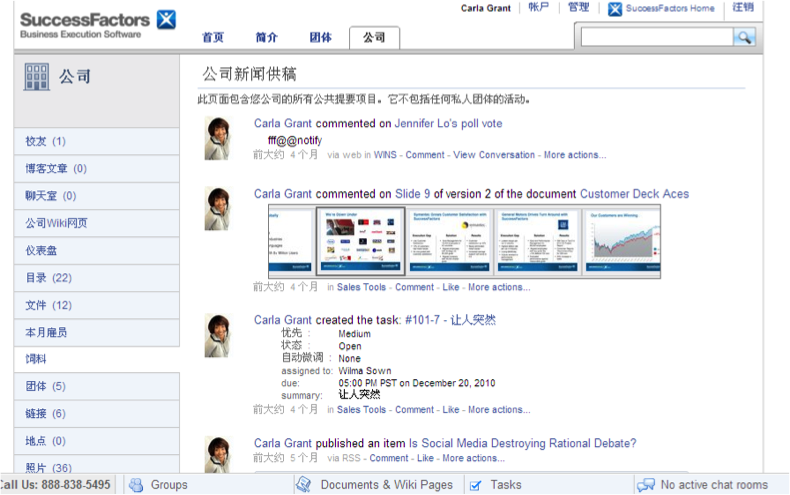
Task: Expand More actions on poll vote post
Action: coord(574,155)
